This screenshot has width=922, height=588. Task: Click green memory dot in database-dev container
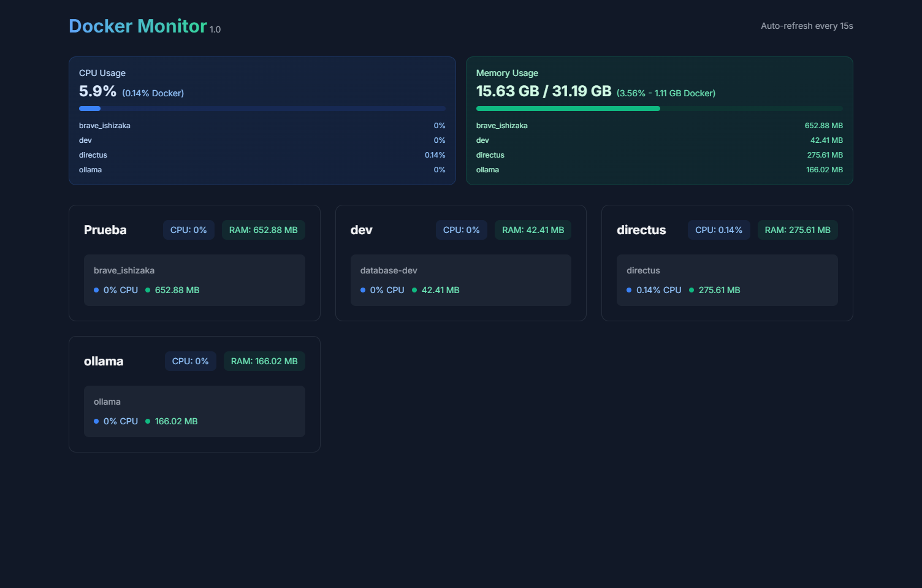tap(414, 290)
